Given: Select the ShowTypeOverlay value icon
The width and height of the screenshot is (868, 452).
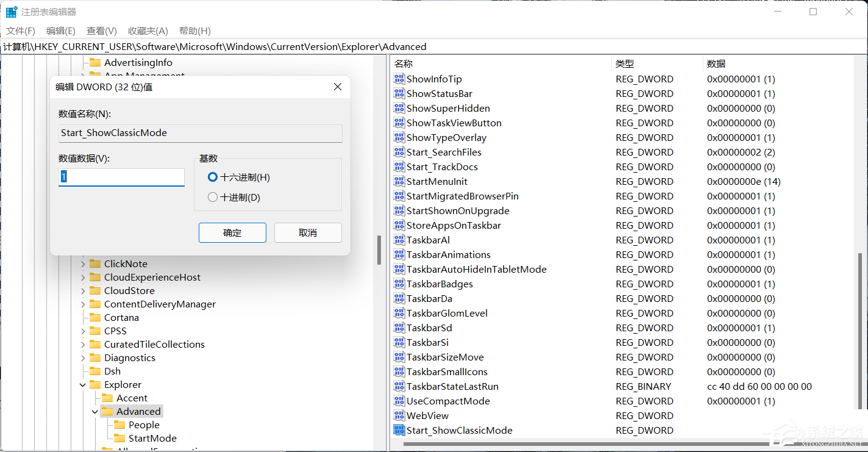Looking at the screenshot, I should 399,137.
